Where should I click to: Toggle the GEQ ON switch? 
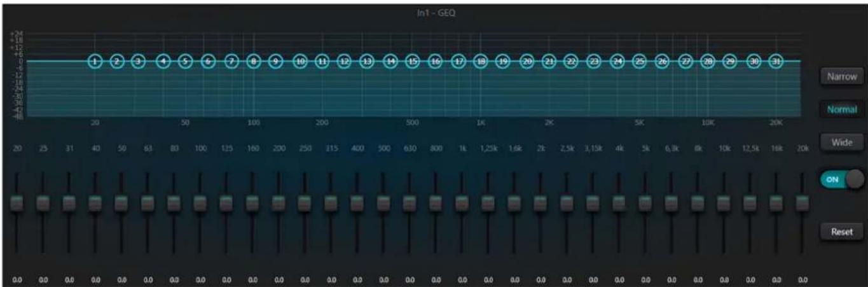841,179
